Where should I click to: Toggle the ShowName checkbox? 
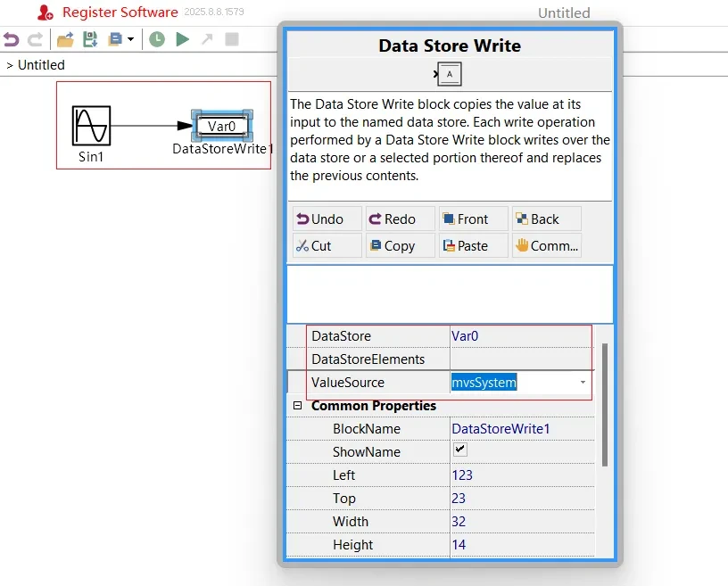point(460,451)
